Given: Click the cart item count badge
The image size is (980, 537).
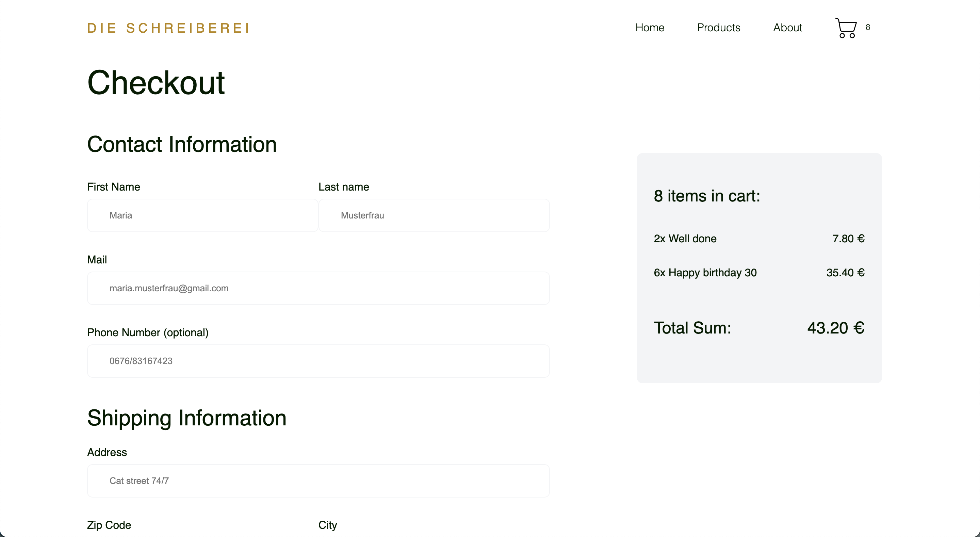Looking at the screenshot, I should (x=868, y=28).
